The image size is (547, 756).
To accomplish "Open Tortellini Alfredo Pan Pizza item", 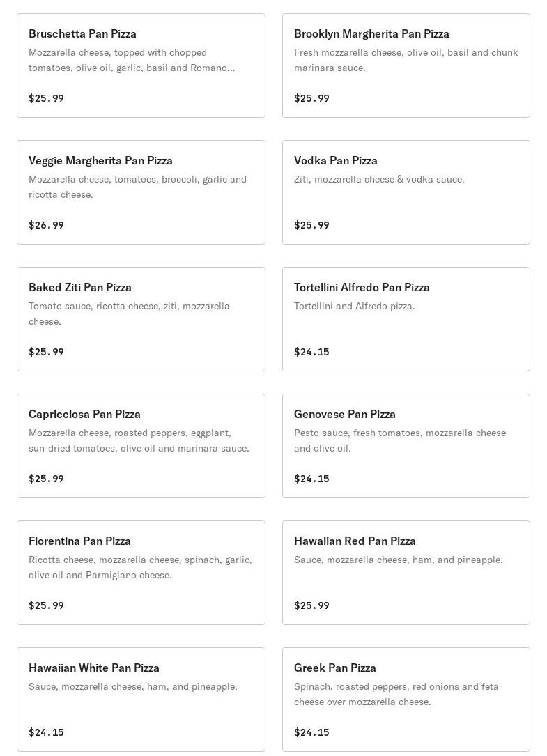I will 406,319.
